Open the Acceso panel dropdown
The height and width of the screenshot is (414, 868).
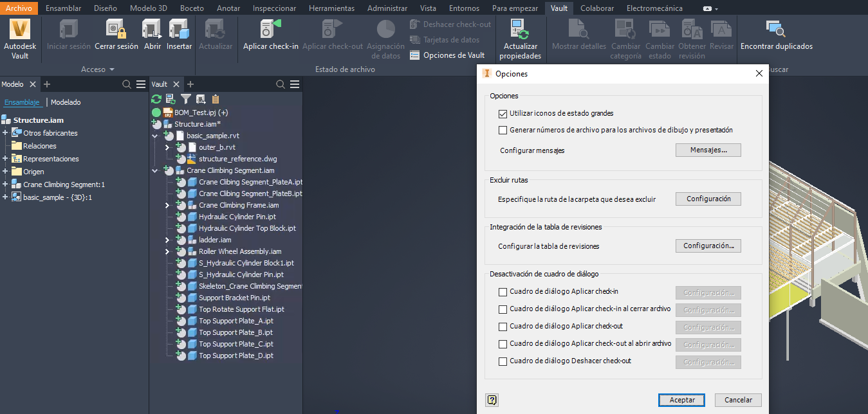(98, 69)
